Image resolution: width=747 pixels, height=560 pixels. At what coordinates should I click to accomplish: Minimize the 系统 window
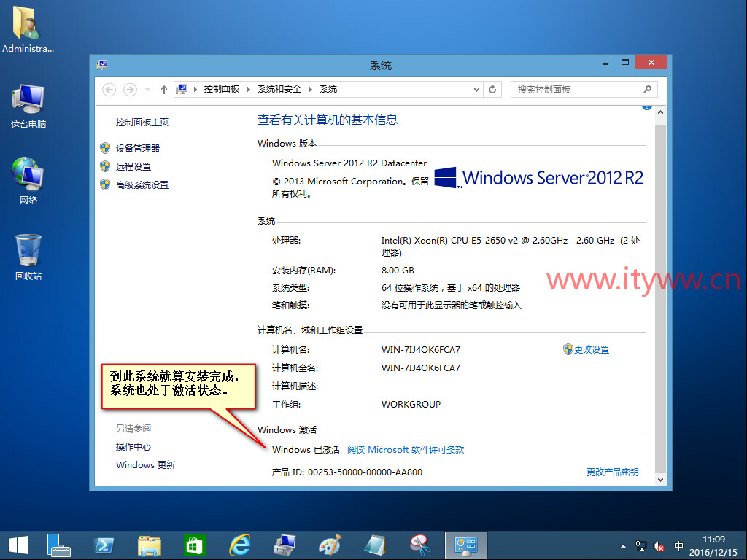click(x=605, y=63)
